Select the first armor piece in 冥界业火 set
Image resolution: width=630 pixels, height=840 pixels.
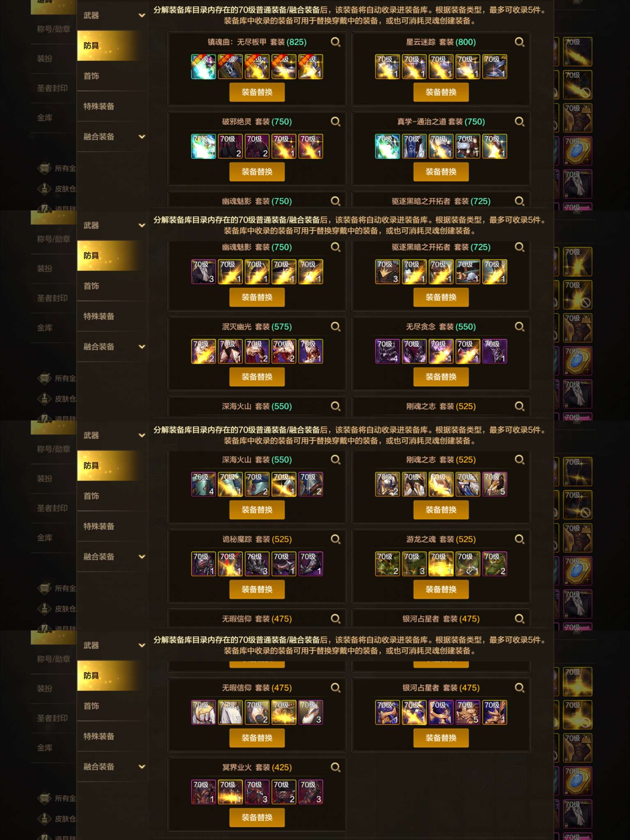coord(203,792)
